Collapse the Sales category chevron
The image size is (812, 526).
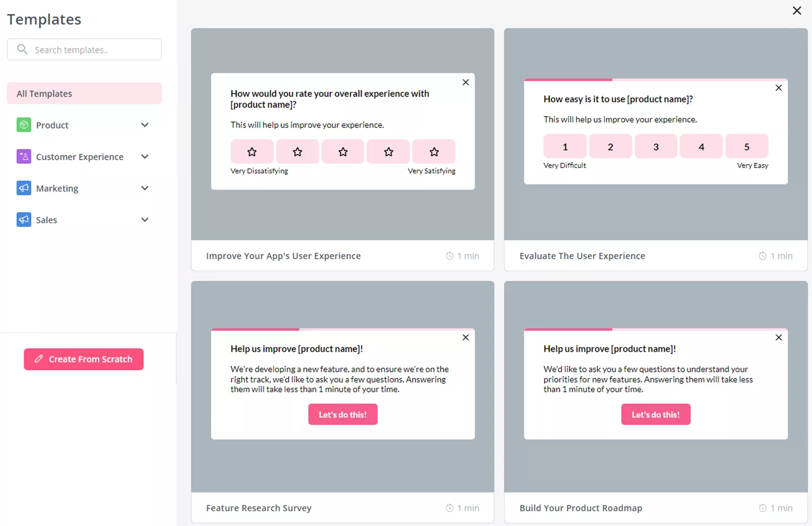(x=145, y=220)
